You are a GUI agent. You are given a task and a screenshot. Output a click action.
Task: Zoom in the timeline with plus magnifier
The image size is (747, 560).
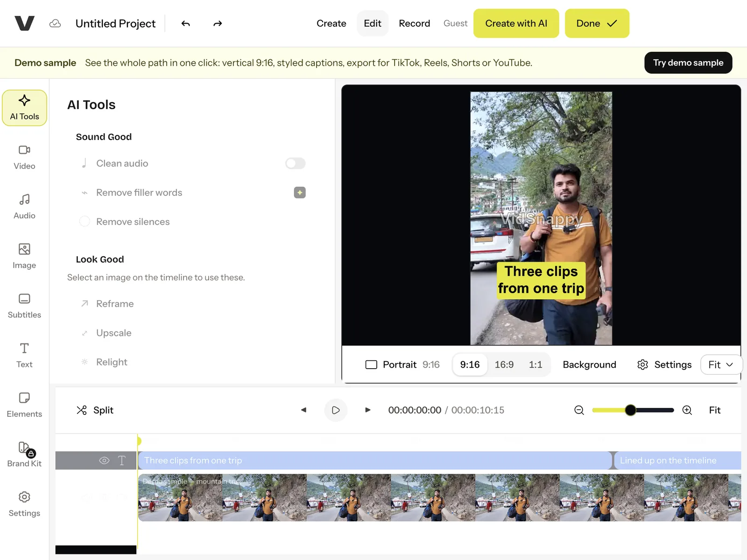[687, 410]
